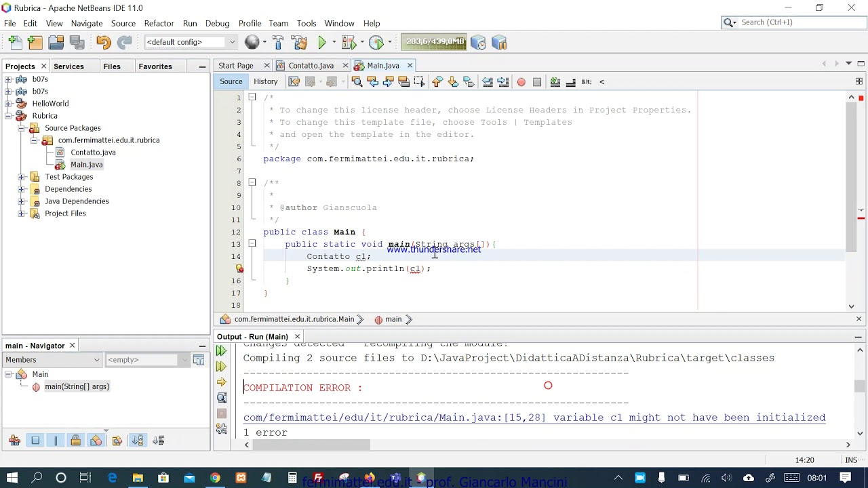Click the Find Previous Occurrence icon

(372, 81)
